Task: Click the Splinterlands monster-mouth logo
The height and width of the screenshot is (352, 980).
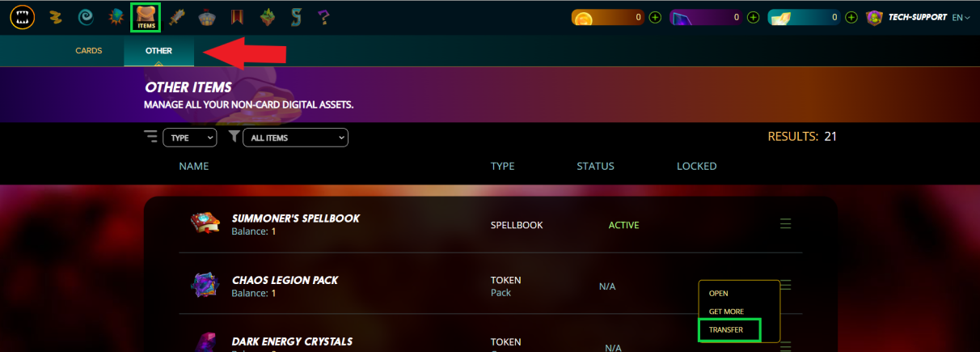Action: click(22, 17)
